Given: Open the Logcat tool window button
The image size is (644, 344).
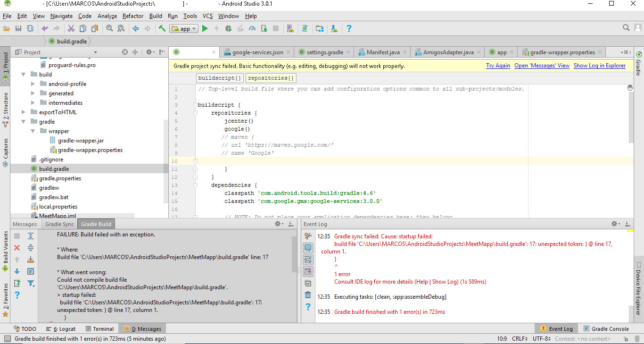Looking at the screenshot, I should click(60, 329).
